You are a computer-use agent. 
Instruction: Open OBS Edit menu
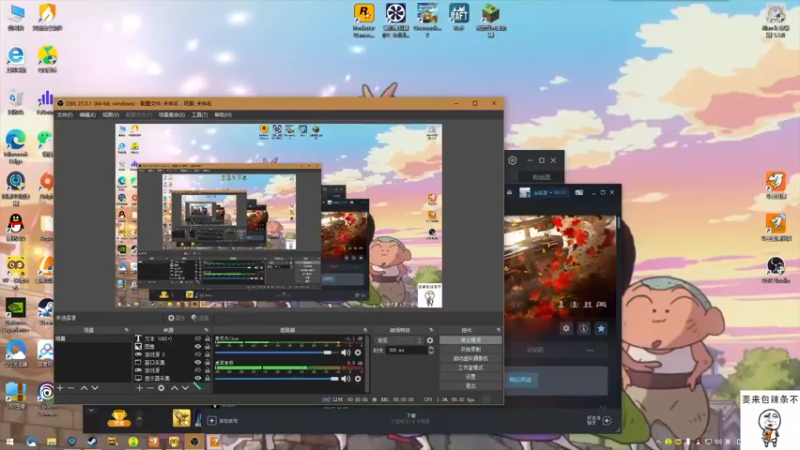88,115
